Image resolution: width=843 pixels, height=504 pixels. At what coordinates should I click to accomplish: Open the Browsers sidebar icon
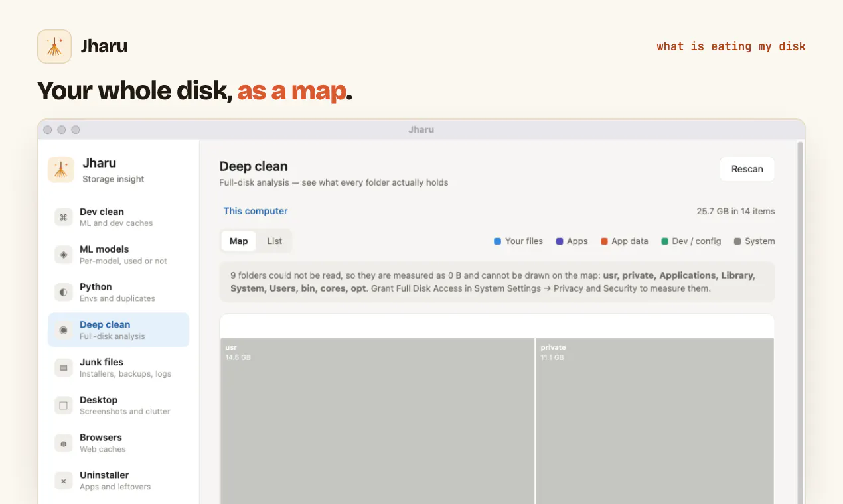(x=64, y=443)
